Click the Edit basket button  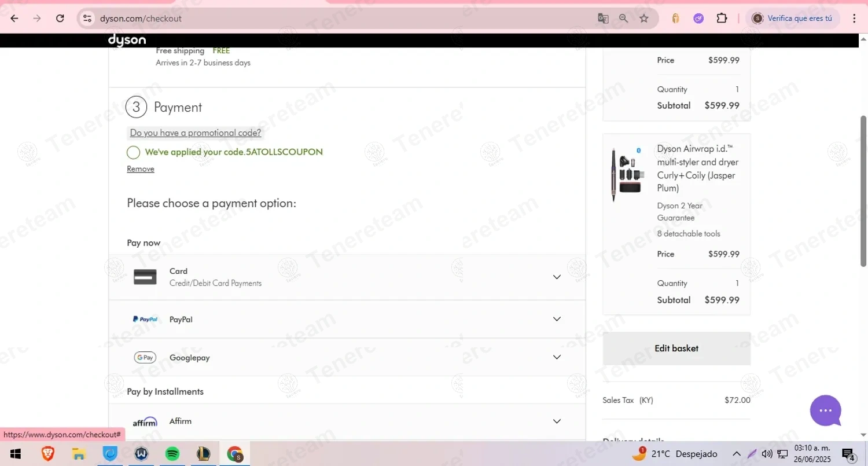(x=676, y=348)
